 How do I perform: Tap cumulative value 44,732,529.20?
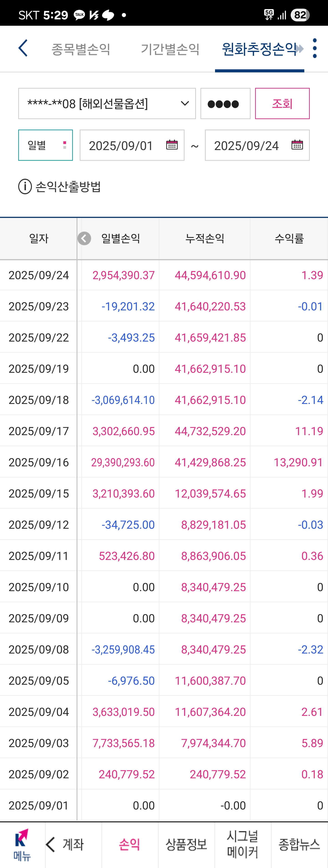[210, 431]
